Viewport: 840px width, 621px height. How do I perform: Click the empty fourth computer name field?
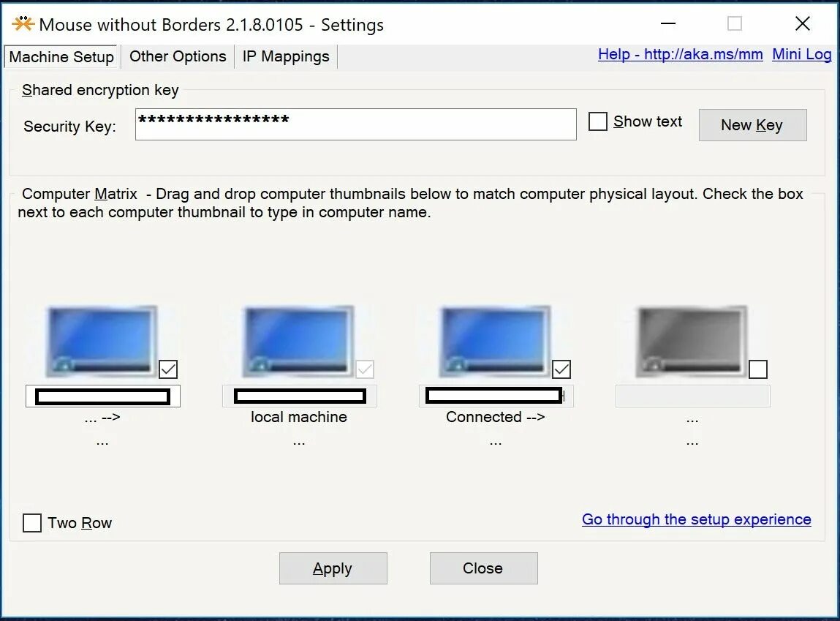tap(692, 396)
